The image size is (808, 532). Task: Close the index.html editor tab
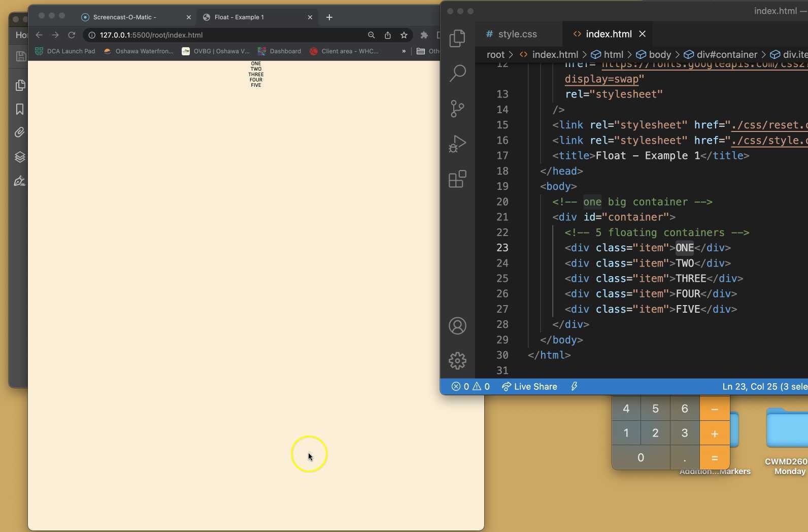pyautogui.click(x=643, y=34)
